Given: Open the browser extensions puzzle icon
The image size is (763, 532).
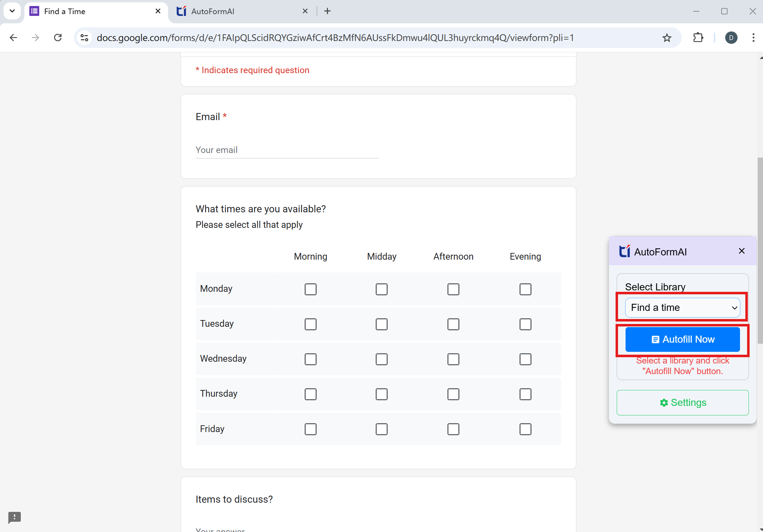Looking at the screenshot, I should pos(698,38).
